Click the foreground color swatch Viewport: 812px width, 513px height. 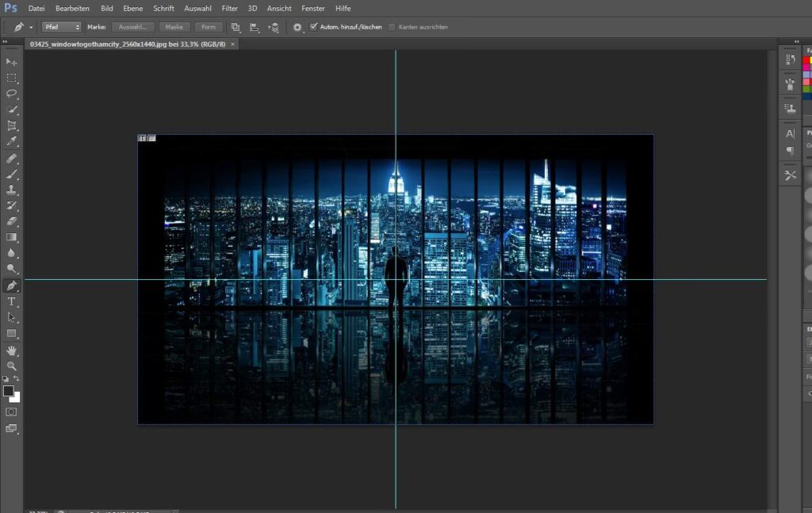(9, 392)
